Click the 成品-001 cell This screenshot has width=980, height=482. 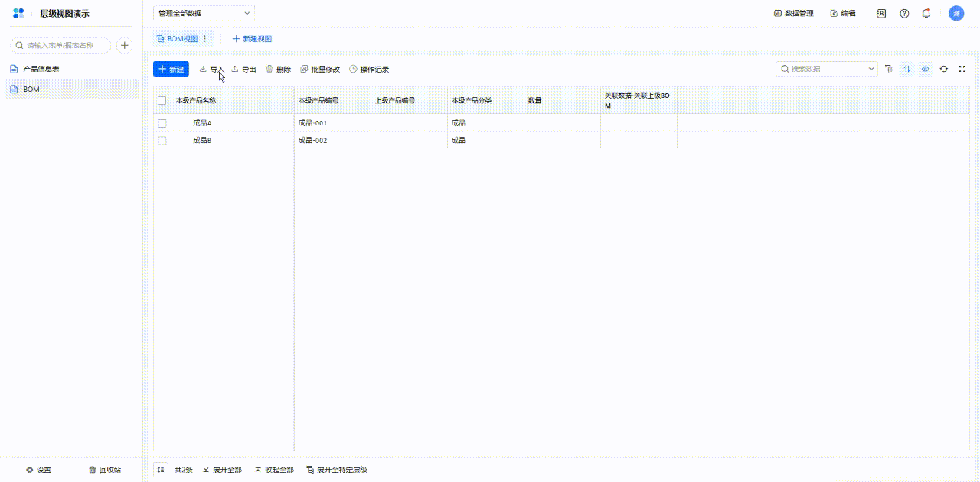tap(332, 123)
